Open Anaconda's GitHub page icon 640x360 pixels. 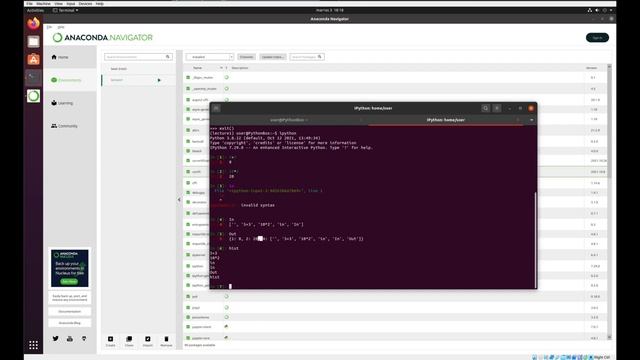[x=84, y=338]
